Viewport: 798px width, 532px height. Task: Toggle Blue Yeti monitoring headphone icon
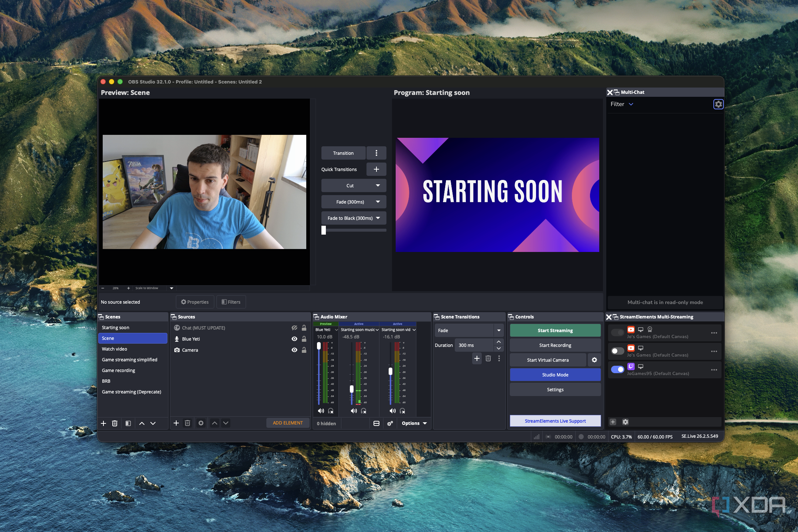pyautogui.click(x=331, y=411)
